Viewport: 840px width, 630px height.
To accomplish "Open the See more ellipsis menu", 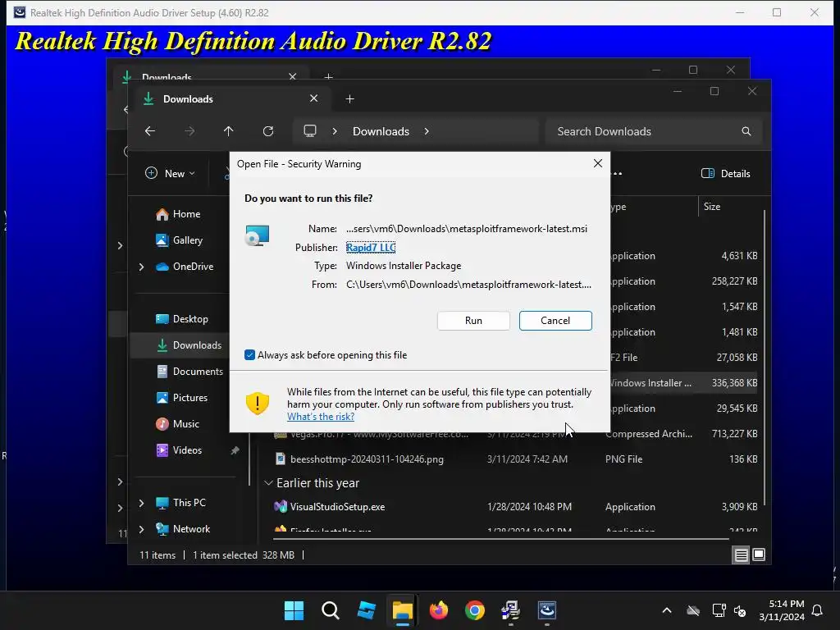I will (x=617, y=174).
